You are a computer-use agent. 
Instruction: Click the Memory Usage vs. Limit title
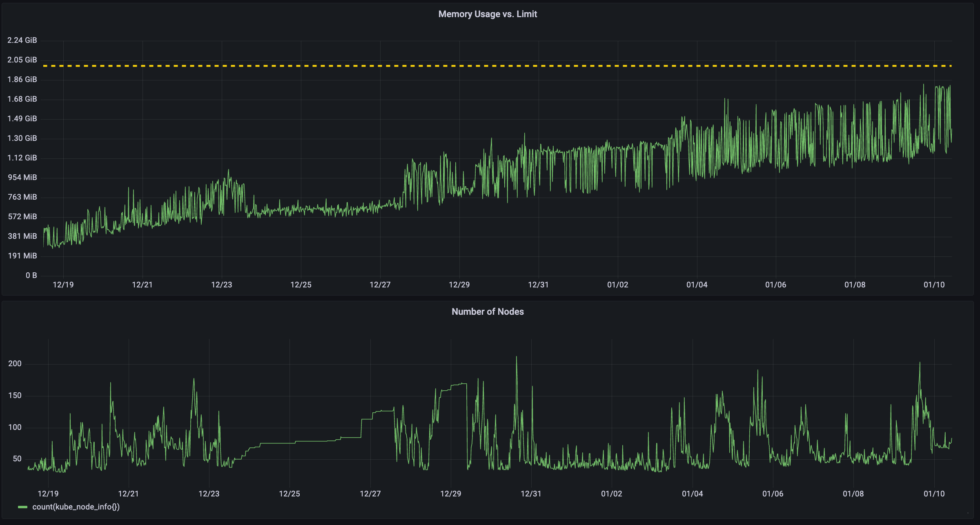488,14
